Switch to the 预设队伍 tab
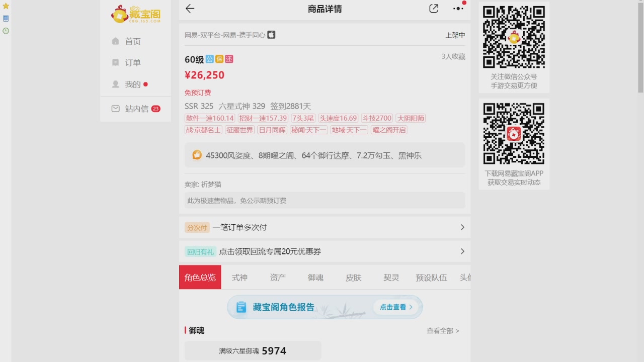 431,277
